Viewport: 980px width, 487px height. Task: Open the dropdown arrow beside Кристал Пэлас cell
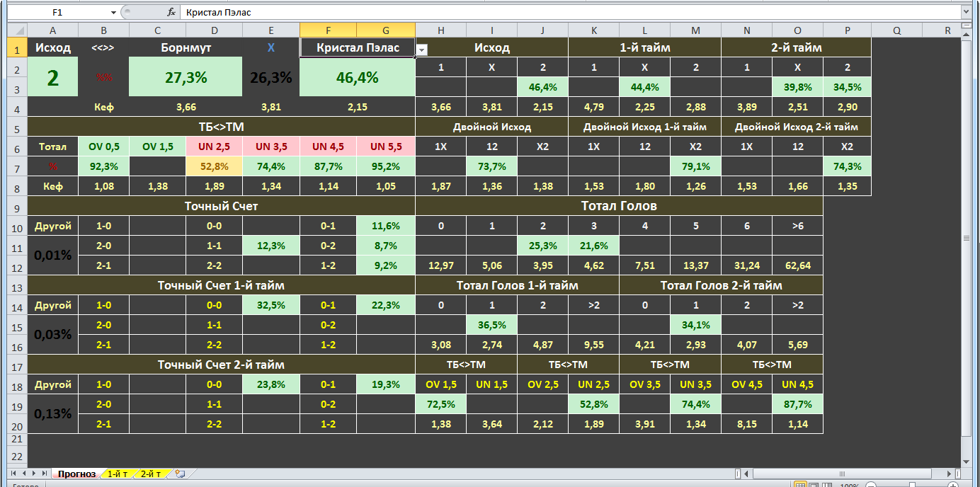click(421, 50)
